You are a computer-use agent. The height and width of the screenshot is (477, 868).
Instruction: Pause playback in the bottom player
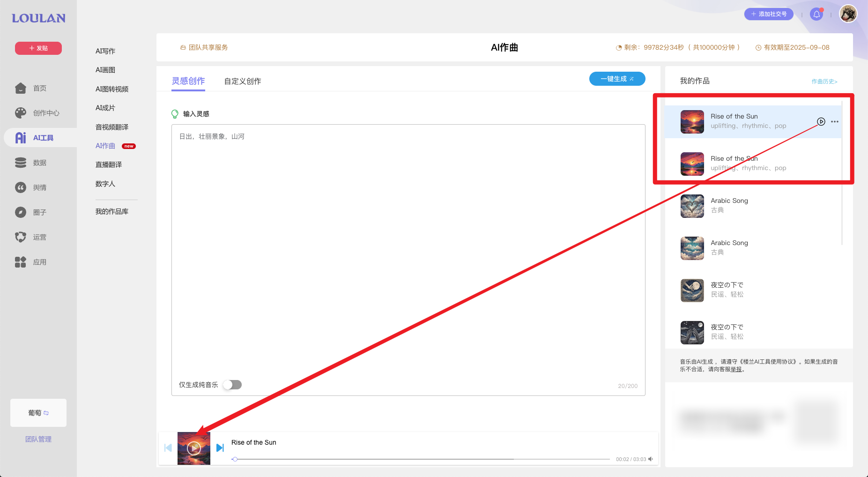(x=194, y=448)
